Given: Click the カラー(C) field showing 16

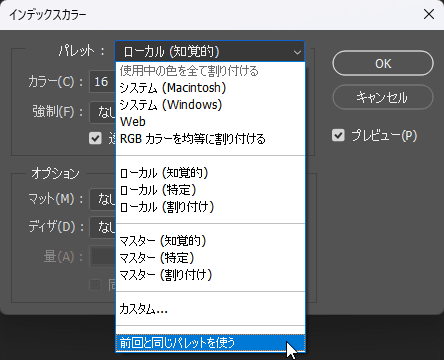Looking at the screenshot, I should [x=102, y=82].
